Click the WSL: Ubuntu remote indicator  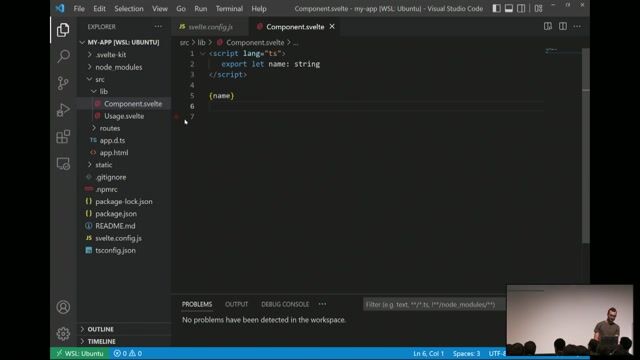80,353
